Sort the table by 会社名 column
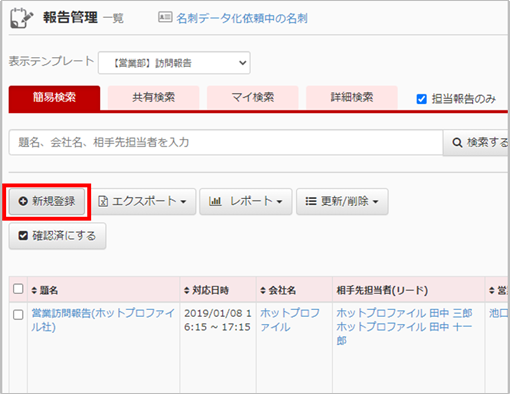The height and width of the screenshot is (394, 510). 278,290
